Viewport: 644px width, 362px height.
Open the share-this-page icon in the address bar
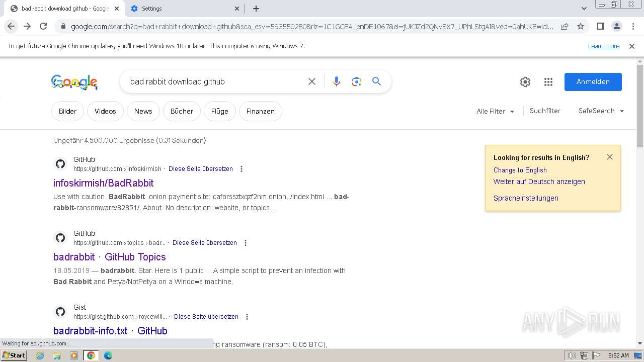pyautogui.click(x=565, y=26)
